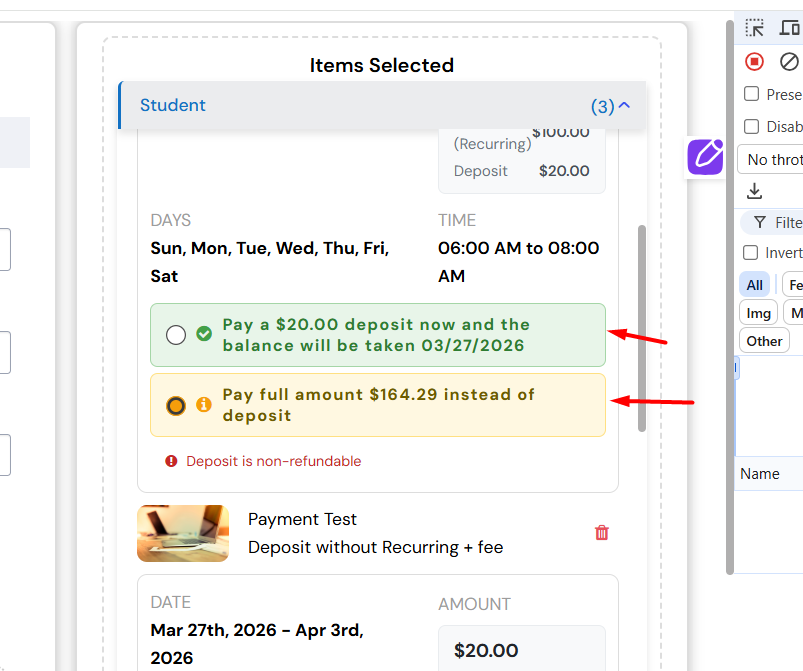Collapse the Student section chevron
Viewport: 803px width, 671px height.
pyautogui.click(x=625, y=105)
